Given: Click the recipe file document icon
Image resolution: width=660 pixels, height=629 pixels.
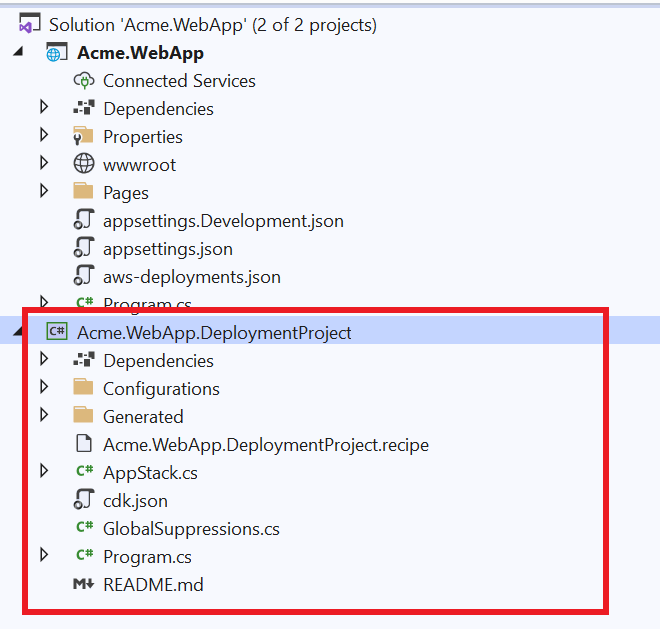Looking at the screenshot, I should tap(84, 444).
